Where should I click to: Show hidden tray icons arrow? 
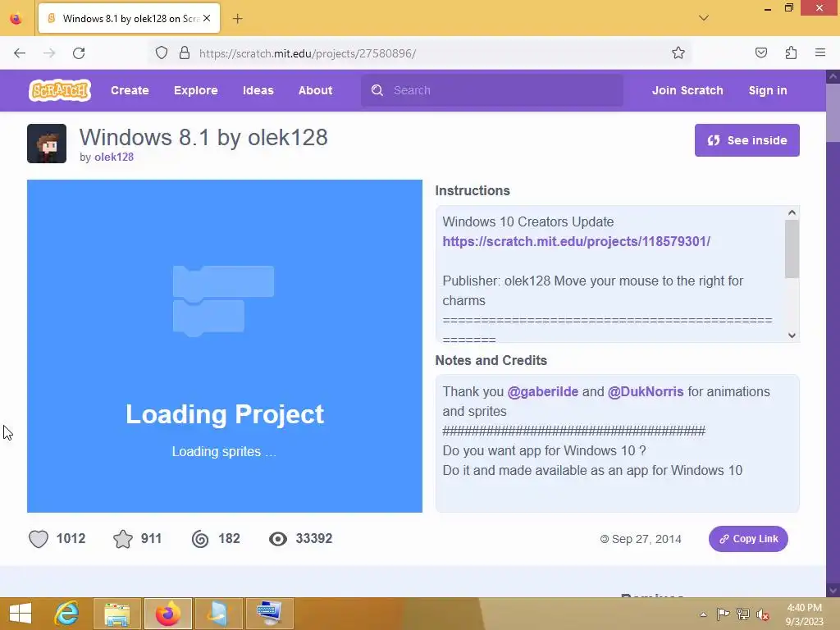click(703, 614)
